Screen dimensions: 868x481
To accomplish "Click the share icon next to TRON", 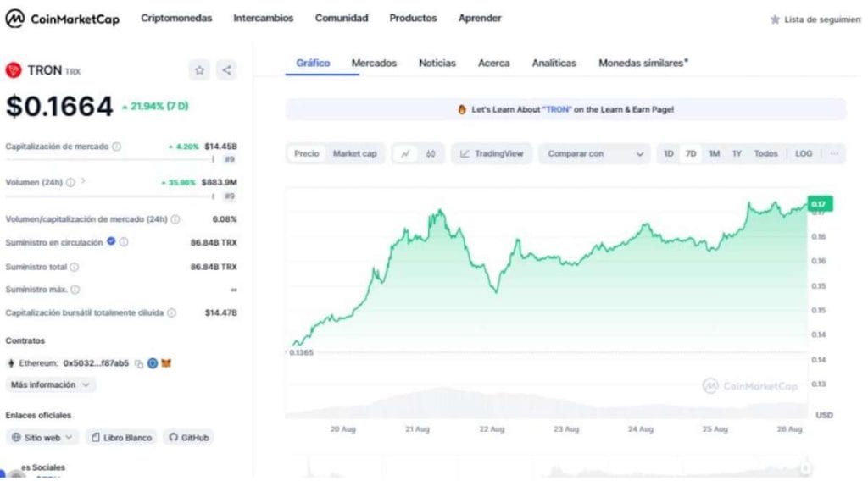I will click(x=226, y=70).
